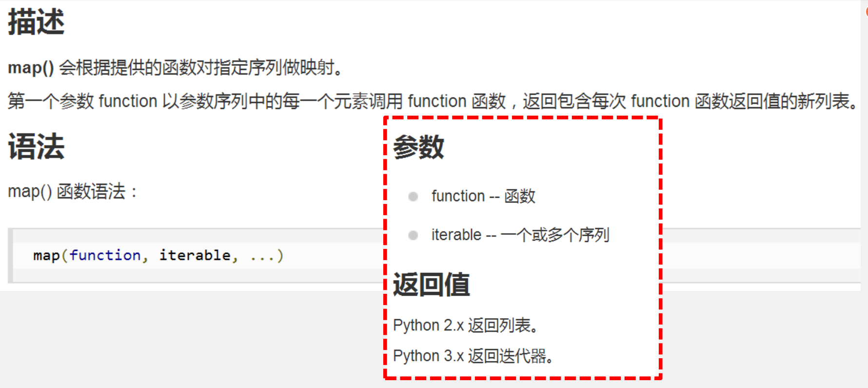Click the code line map(function, iterable, ...)
Screen dimensions: 868x388
coord(158,255)
